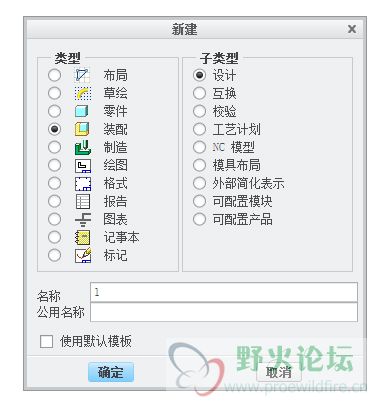Click the Part (零件) cube icon
The height and width of the screenshot is (405, 377).
pos(82,111)
